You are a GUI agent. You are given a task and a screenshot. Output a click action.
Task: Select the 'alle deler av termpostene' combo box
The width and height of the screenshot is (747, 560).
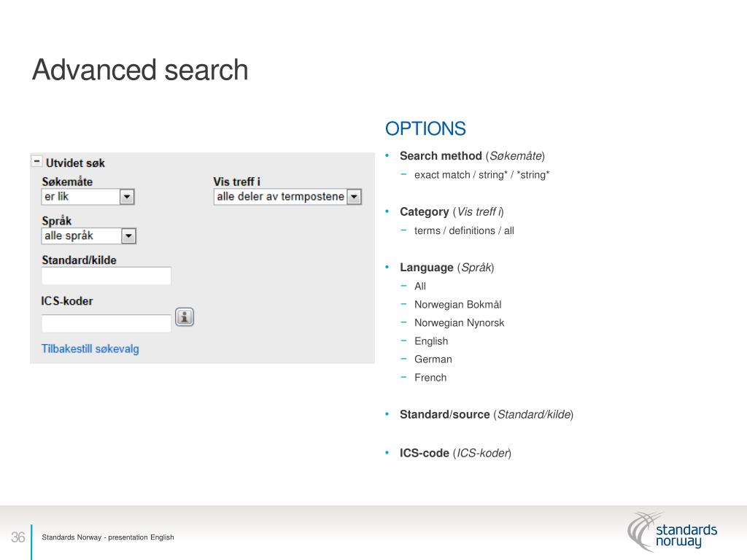pos(287,197)
